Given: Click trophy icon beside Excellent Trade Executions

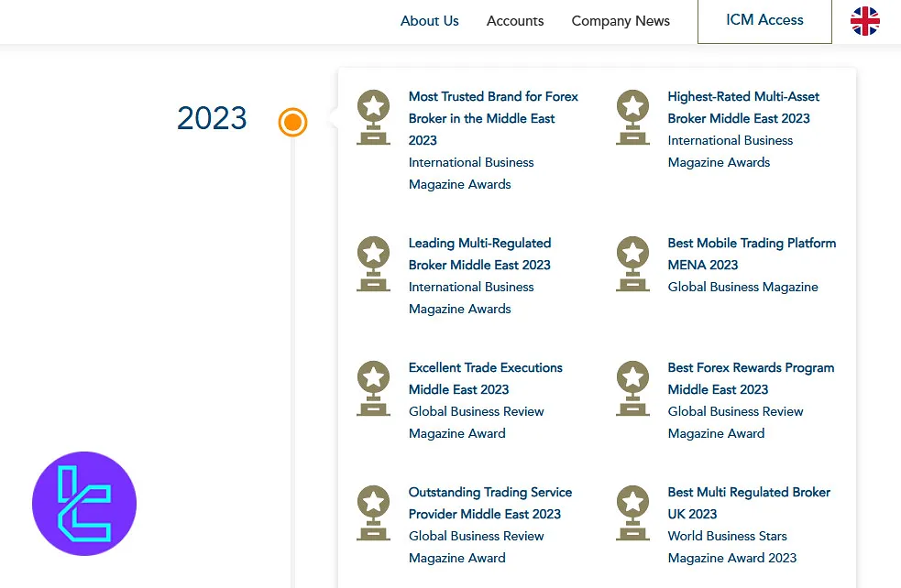Looking at the screenshot, I should pos(373,388).
